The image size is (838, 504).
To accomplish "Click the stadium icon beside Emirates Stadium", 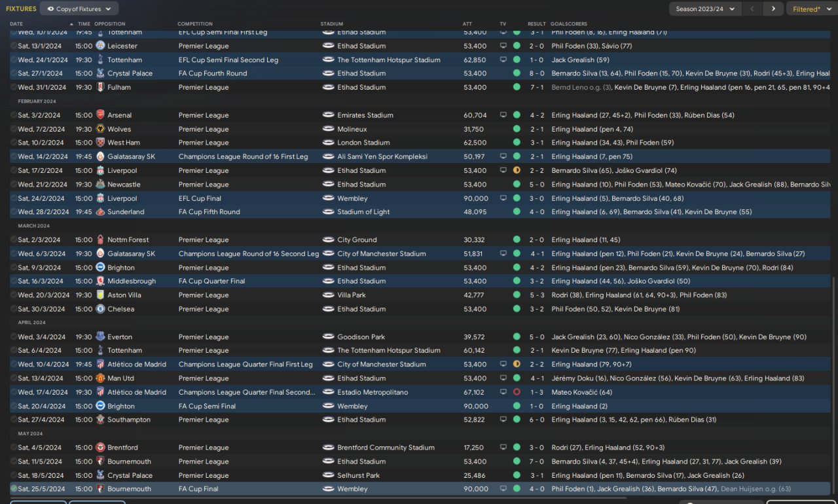I will point(328,115).
